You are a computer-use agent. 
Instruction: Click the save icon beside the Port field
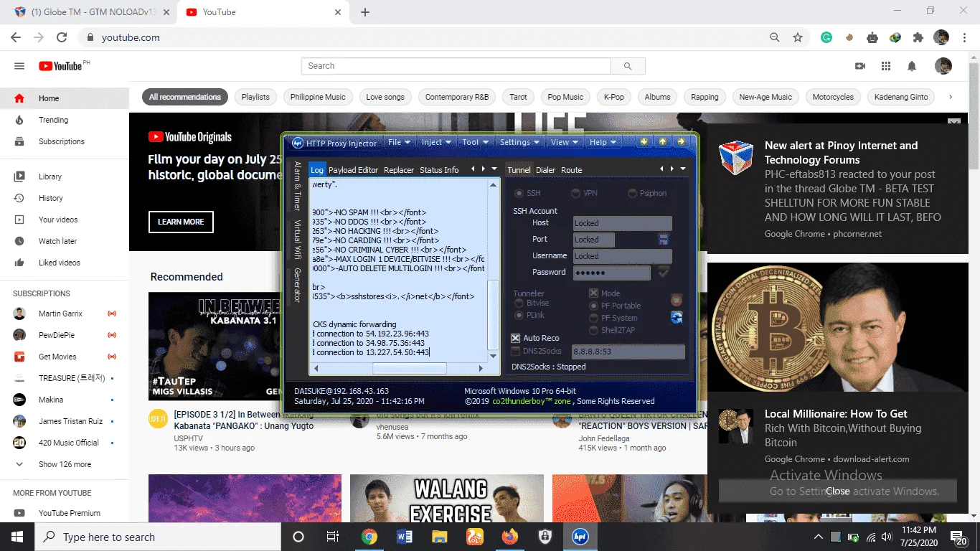[664, 239]
